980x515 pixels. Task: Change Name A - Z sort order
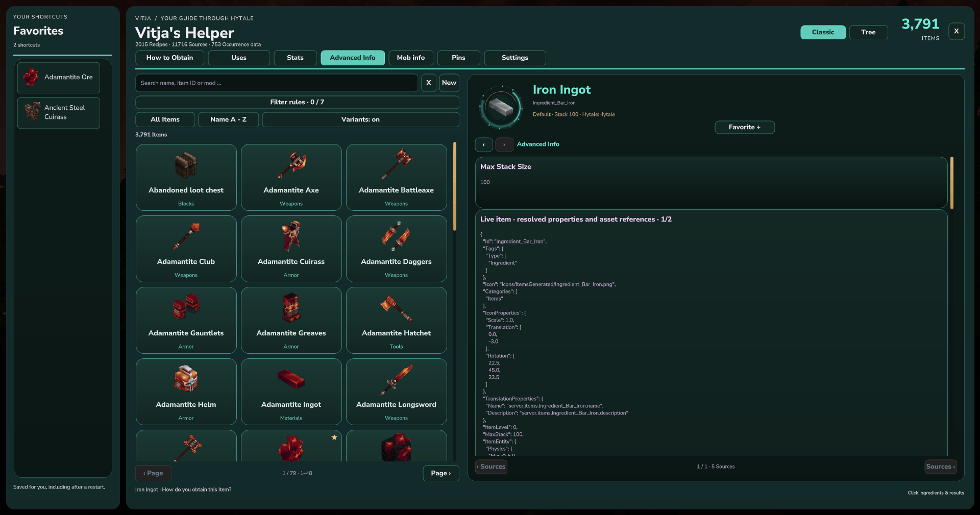click(228, 119)
